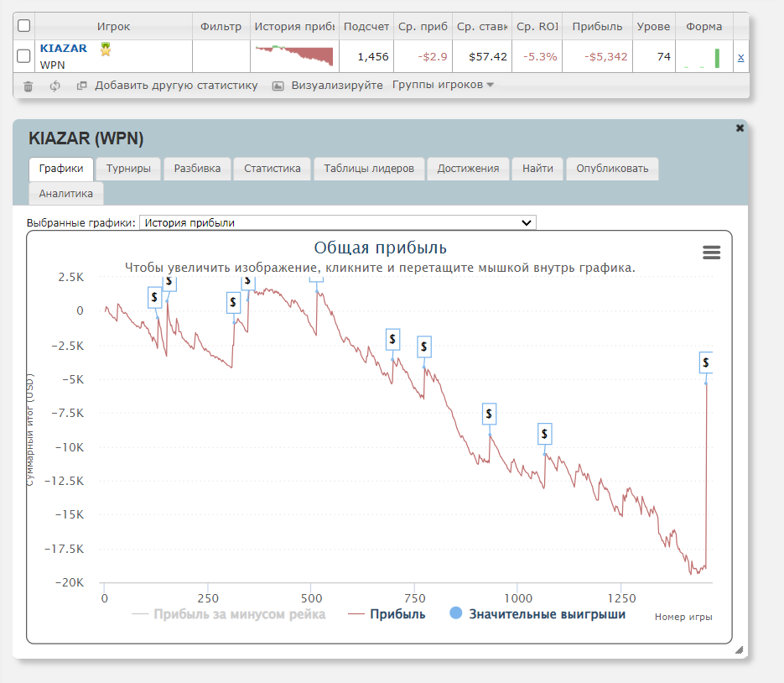
Task: Click the last $ marker on chart
Action: click(706, 362)
